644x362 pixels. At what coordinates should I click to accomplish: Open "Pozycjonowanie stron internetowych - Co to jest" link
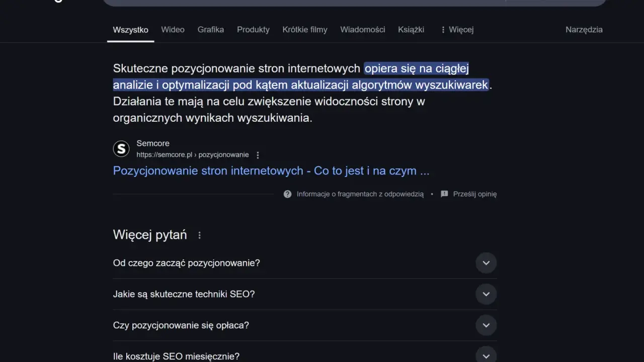click(271, 171)
